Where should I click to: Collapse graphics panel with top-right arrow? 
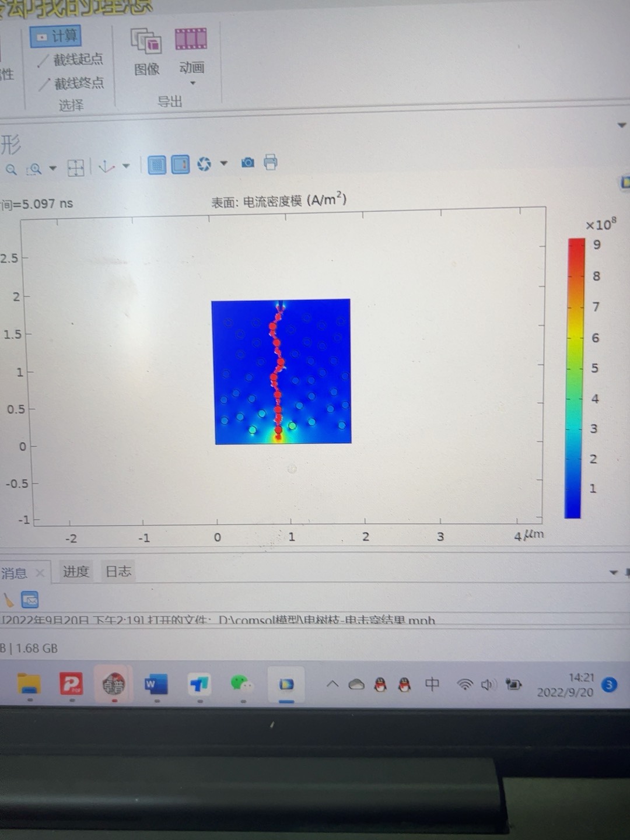622,125
